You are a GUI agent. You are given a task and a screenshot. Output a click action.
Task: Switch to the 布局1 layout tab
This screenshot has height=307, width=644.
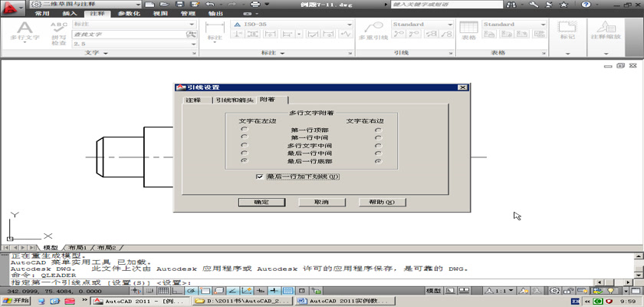[77, 248]
